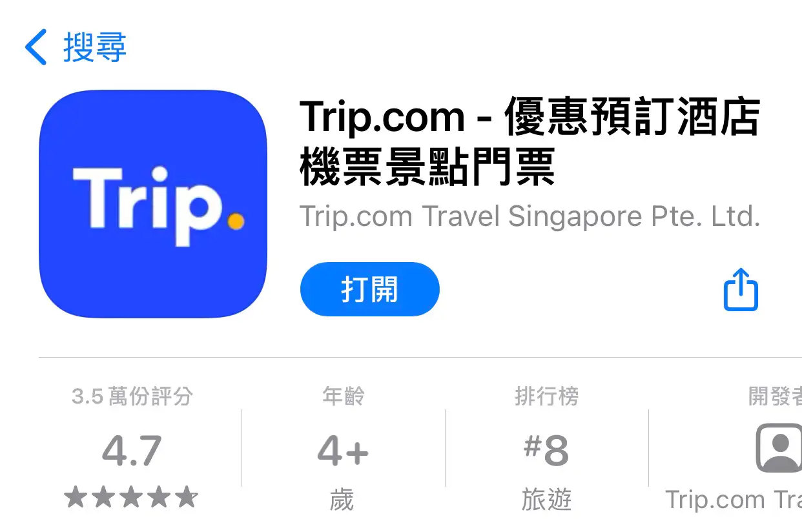Open the 3.5 萬份評分 ratings label

point(132,396)
